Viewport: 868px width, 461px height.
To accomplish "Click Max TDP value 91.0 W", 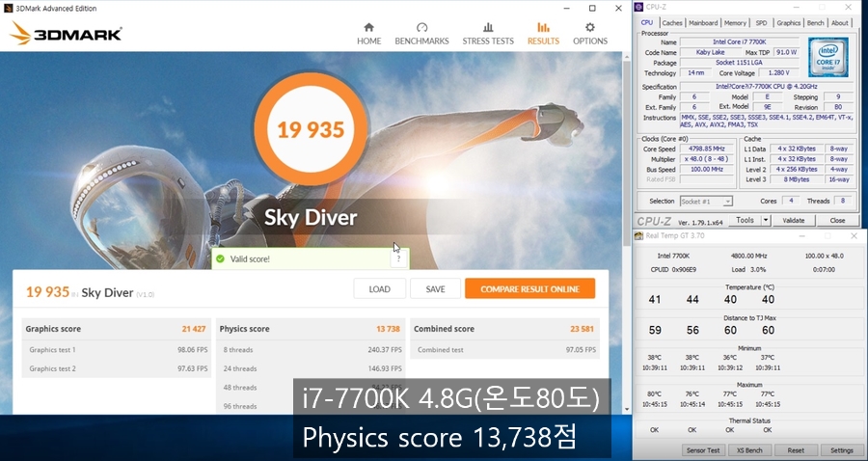I will pos(786,52).
